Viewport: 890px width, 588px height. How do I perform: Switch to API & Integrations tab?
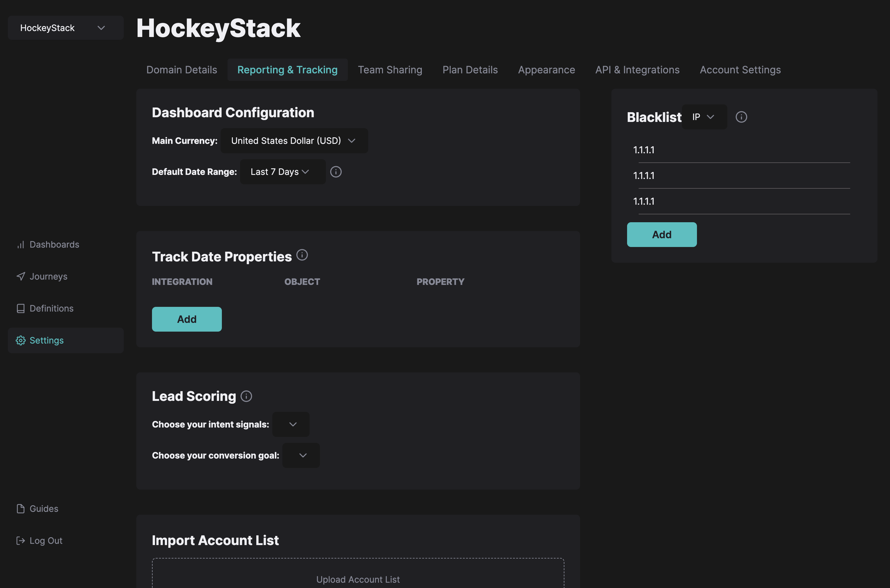coord(637,70)
